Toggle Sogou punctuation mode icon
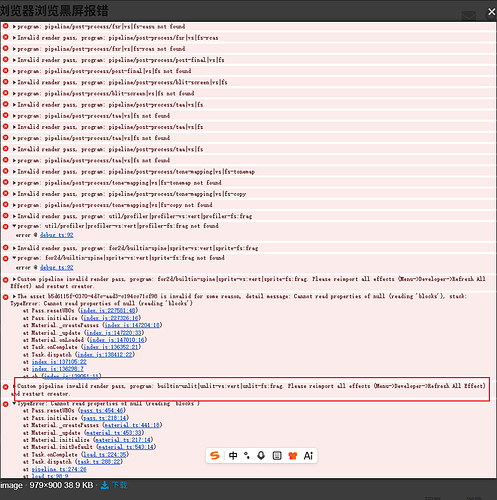 [247, 455]
